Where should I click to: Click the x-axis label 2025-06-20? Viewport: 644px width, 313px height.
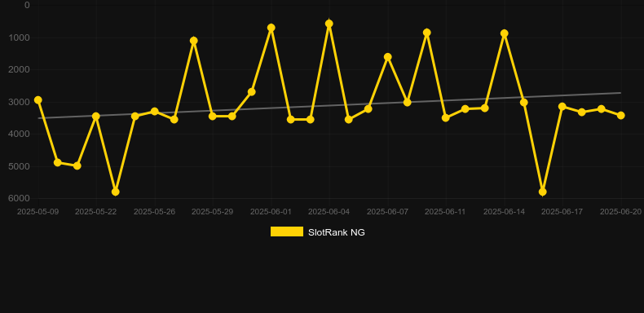click(x=621, y=212)
